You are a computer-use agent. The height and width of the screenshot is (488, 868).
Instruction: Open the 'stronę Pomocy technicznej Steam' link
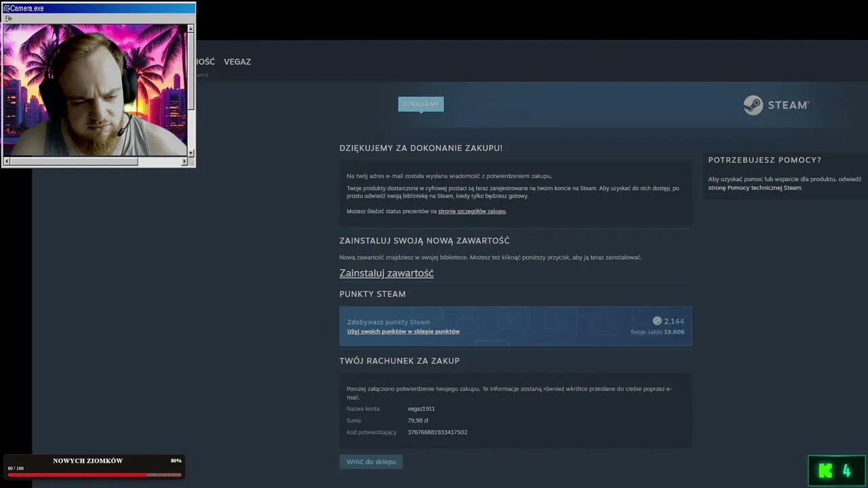point(755,188)
